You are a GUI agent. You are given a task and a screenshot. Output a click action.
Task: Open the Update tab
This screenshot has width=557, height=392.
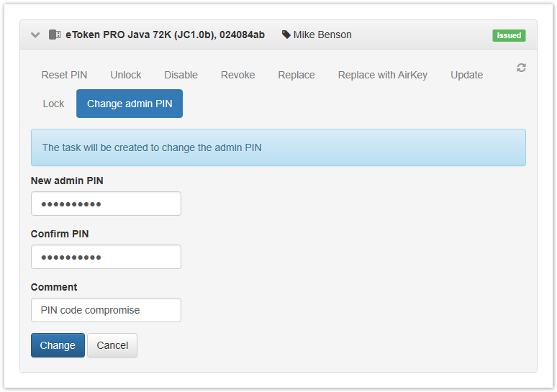(467, 75)
